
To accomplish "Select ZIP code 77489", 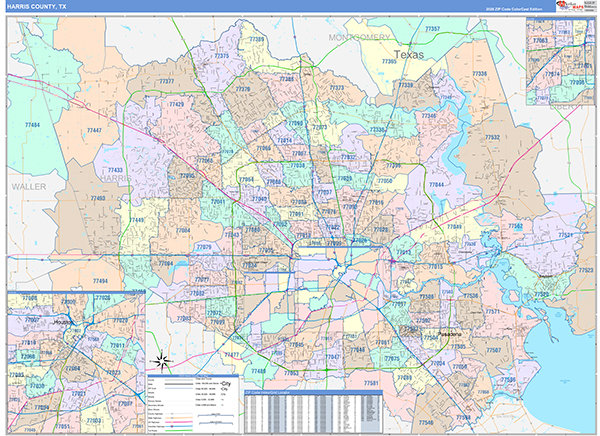I will [258, 371].
